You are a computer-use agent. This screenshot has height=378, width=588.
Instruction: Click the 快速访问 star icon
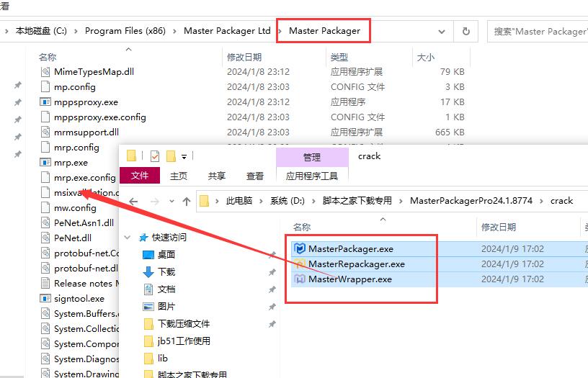143,237
